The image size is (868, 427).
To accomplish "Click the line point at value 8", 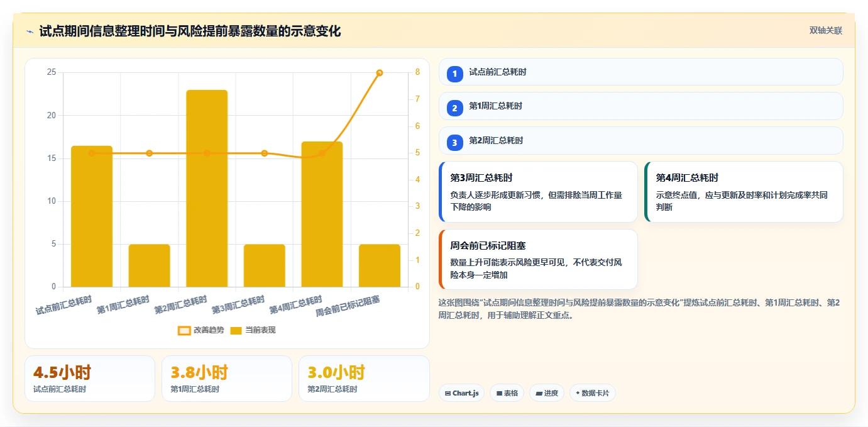I will 380,73.
